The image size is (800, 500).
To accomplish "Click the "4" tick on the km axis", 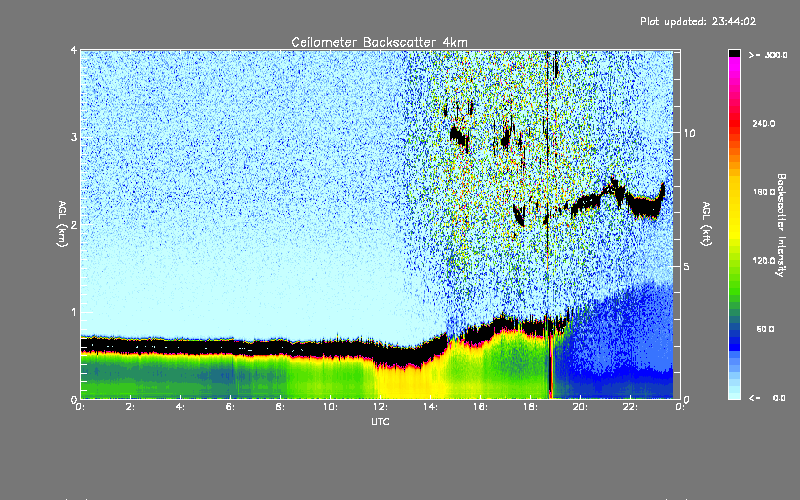I will (73, 51).
